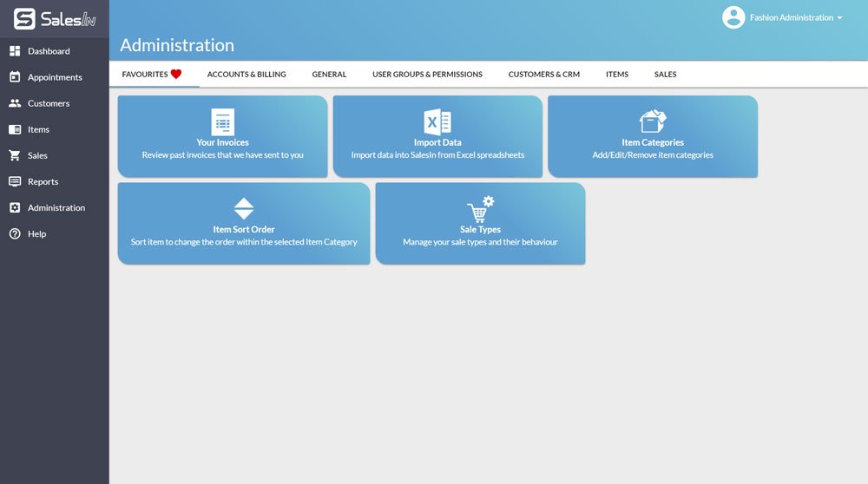Click the Item Categories box icon
This screenshot has width=868, height=484.
point(653,121)
